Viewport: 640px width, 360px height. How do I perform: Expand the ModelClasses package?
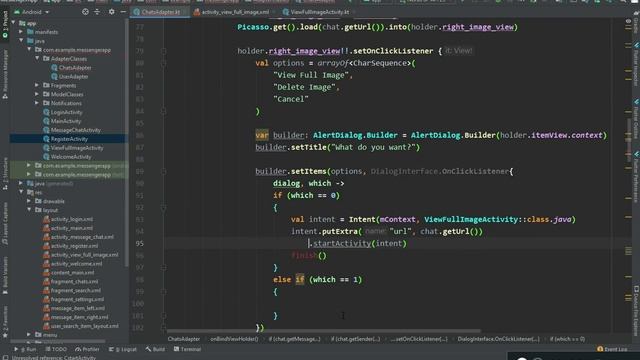(37, 94)
